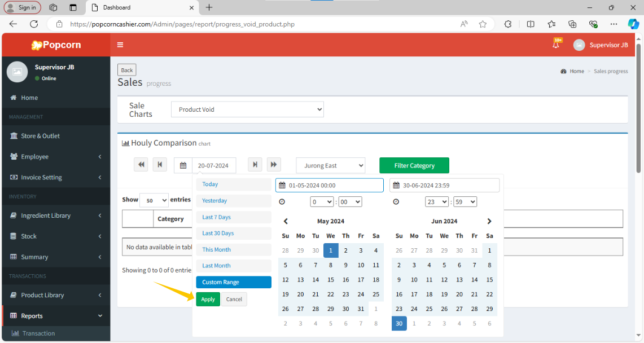The image size is (644, 343).
Task: Click Cancel in date picker
Action: [x=234, y=300]
